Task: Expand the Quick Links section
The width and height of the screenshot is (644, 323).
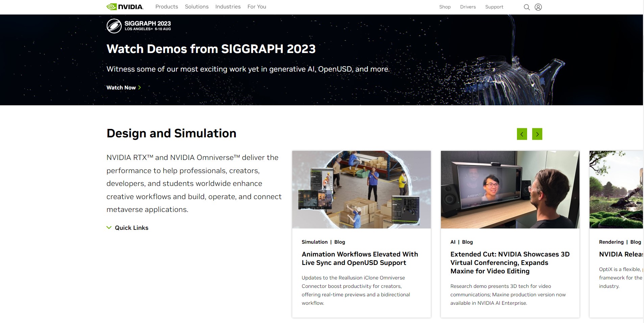Action: click(127, 228)
